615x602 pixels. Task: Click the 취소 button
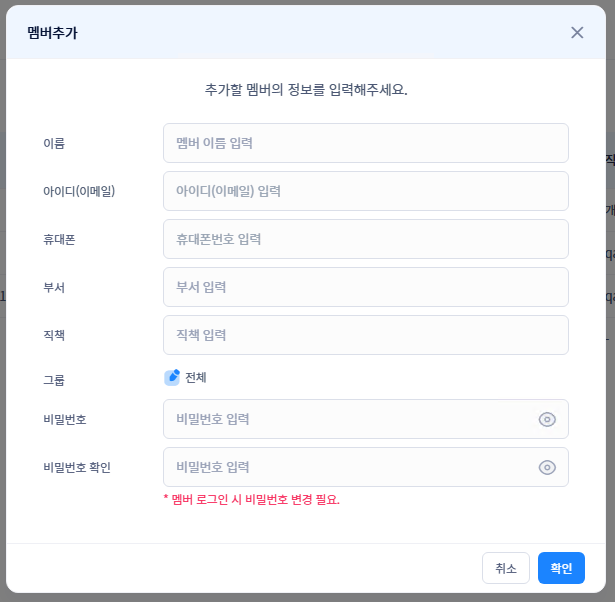coord(506,568)
